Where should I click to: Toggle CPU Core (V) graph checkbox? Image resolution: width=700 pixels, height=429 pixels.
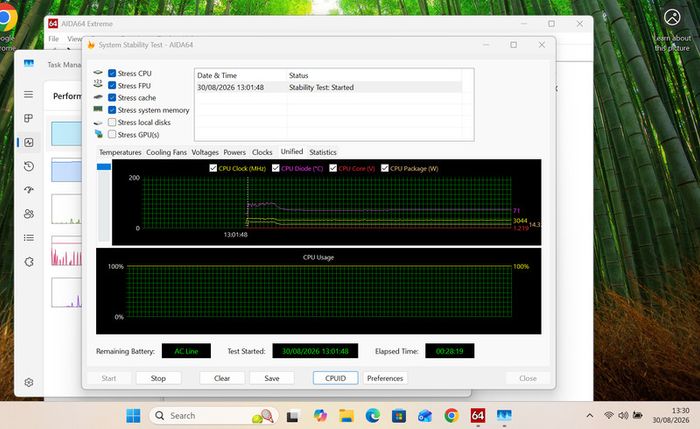pyautogui.click(x=333, y=168)
